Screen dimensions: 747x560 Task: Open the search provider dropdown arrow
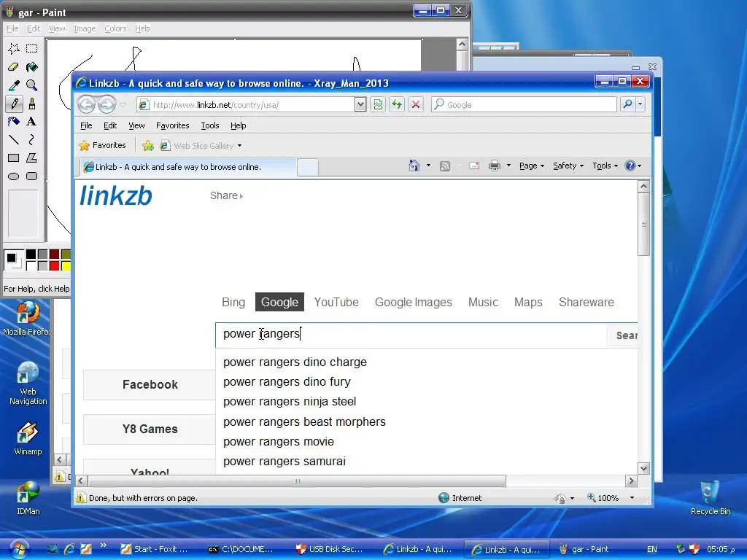(x=640, y=104)
